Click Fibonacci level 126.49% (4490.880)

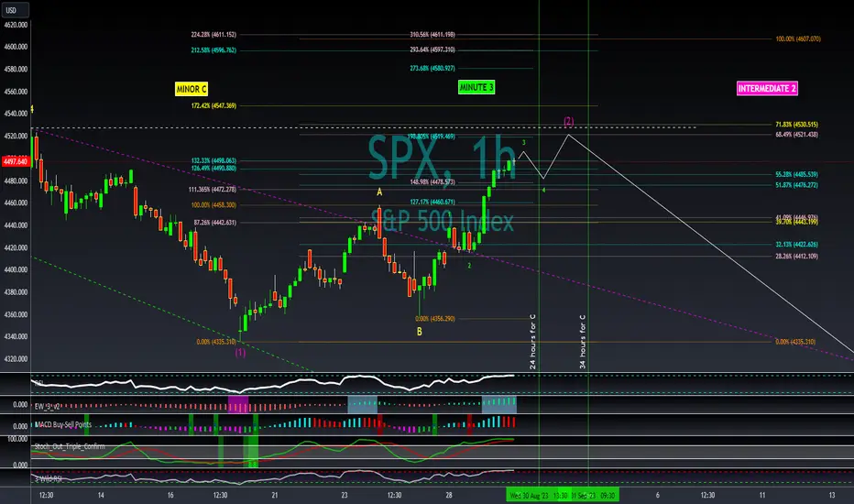tap(213, 169)
